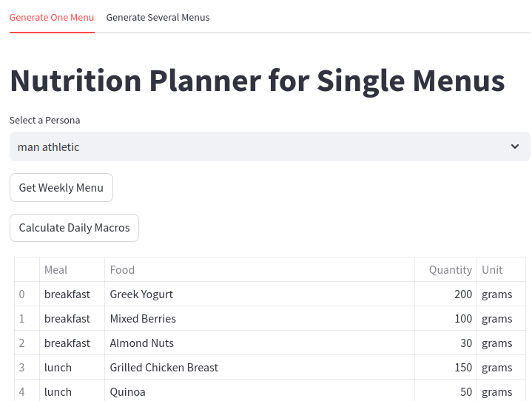Switch to Generate Several Menus tab

(158, 17)
